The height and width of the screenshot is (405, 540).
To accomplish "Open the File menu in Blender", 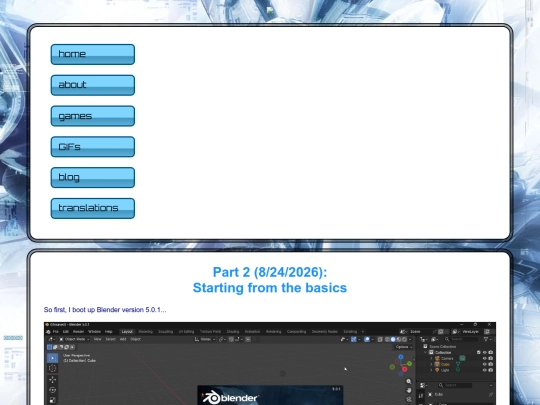I will [55, 332].
